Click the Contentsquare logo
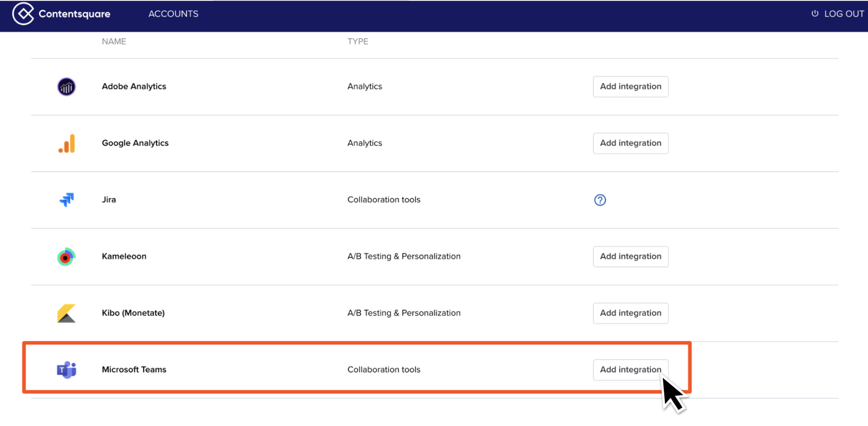This screenshot has width=868, height=426. pos(61,14)
